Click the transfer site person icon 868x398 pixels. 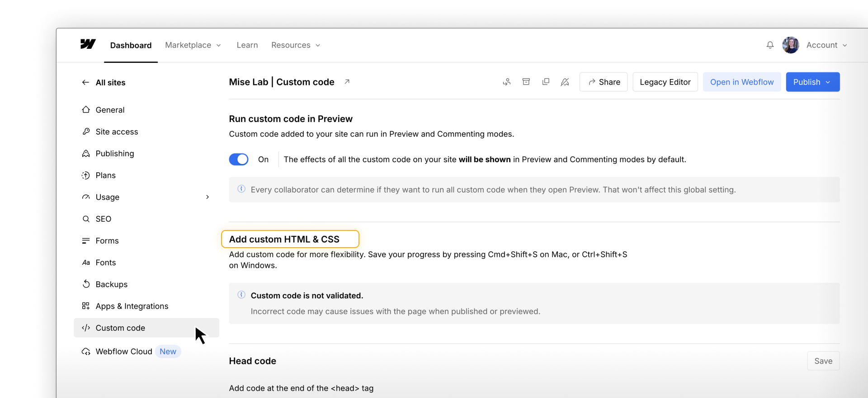tap(507, 82)
